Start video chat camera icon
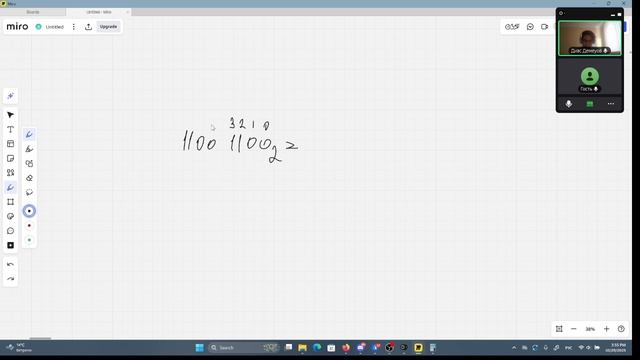 [x=544, y=27]
